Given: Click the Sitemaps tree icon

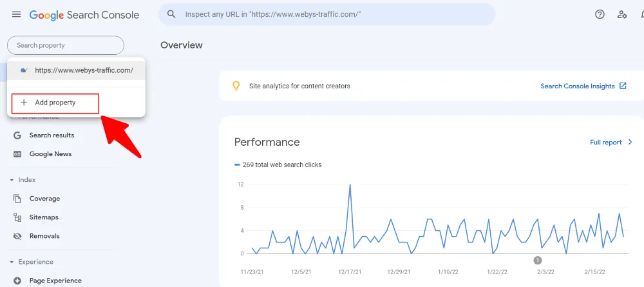Looking at the screenshot, I should pyautogui.click(x=17, y=217).
